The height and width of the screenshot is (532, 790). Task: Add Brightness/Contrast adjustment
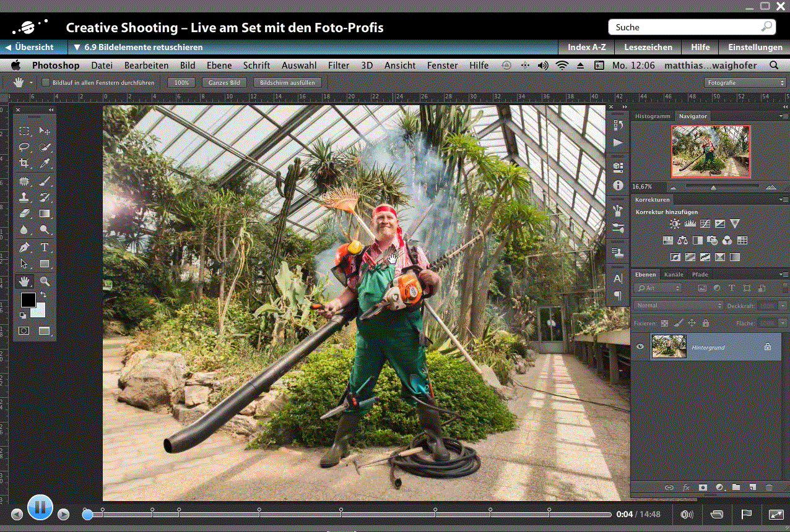pos(675,224)
